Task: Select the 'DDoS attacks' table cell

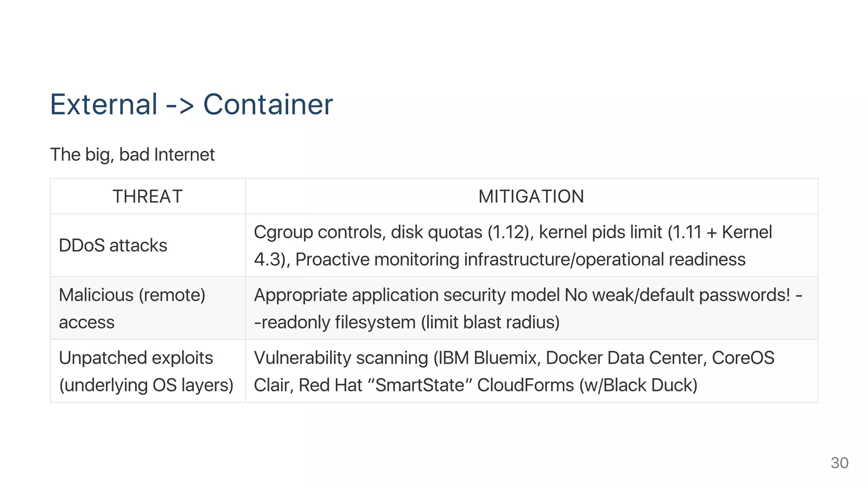Action: (x=113, y=246)
